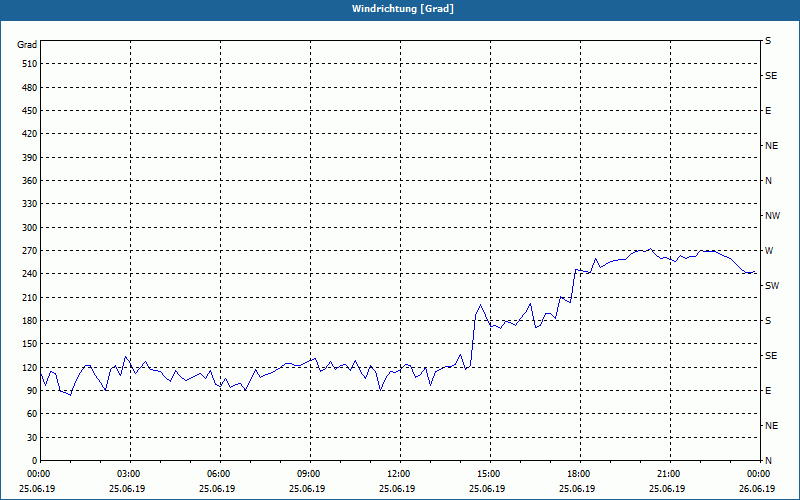Image resolution: width=800 pixels, height=500 pixels.
Task: Click the 26.06.19 date label
Action: [757, 489]
